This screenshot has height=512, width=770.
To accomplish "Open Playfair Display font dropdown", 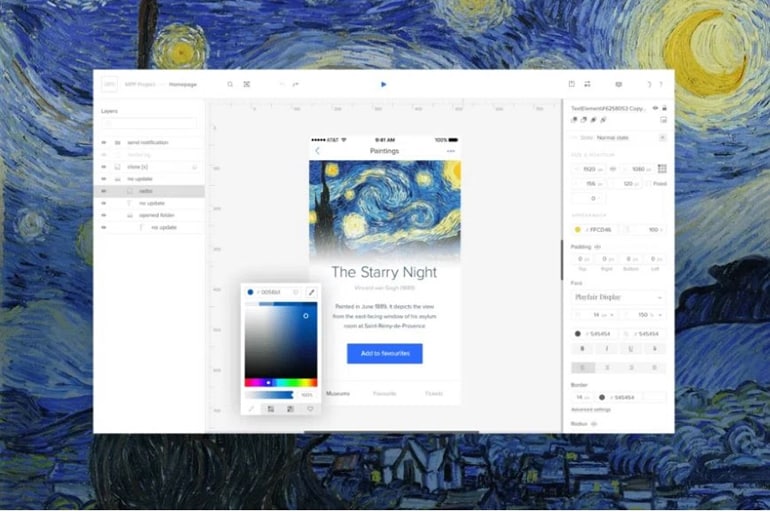I will (x=619, y=297).
